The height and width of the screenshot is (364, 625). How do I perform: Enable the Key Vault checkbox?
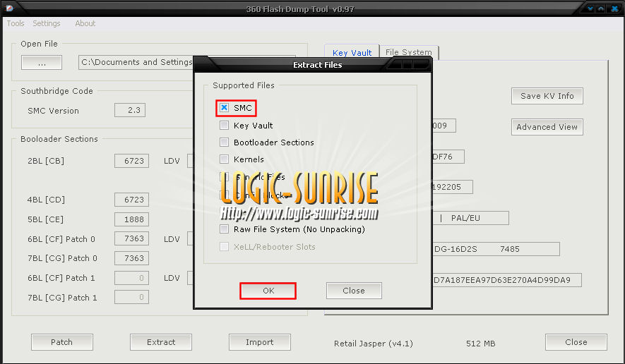point(225,126)
